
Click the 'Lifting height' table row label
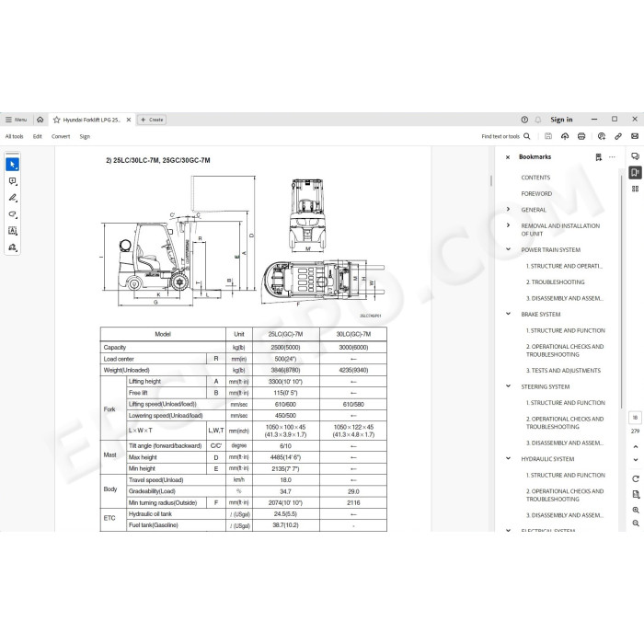click(144, 381)
